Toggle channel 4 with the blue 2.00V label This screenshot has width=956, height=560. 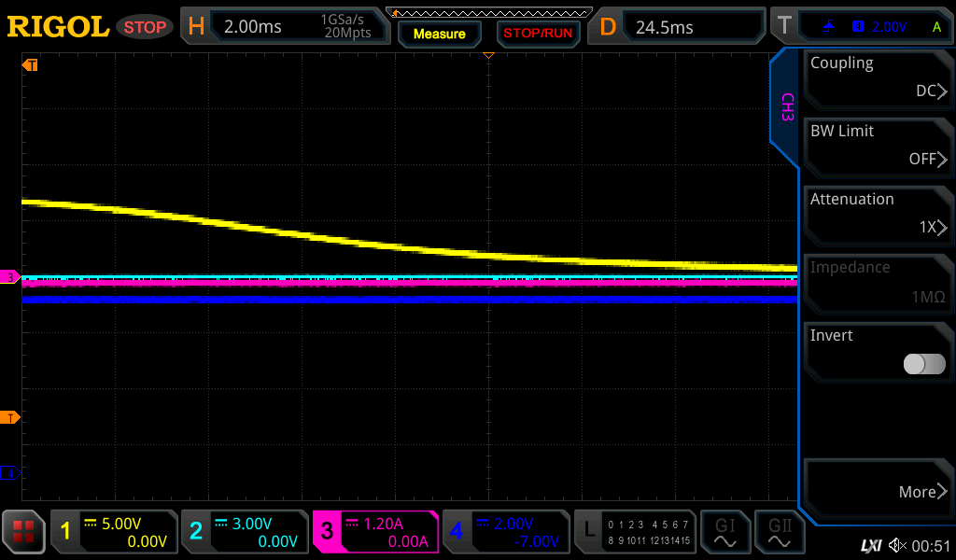click(x=504, y=532)
